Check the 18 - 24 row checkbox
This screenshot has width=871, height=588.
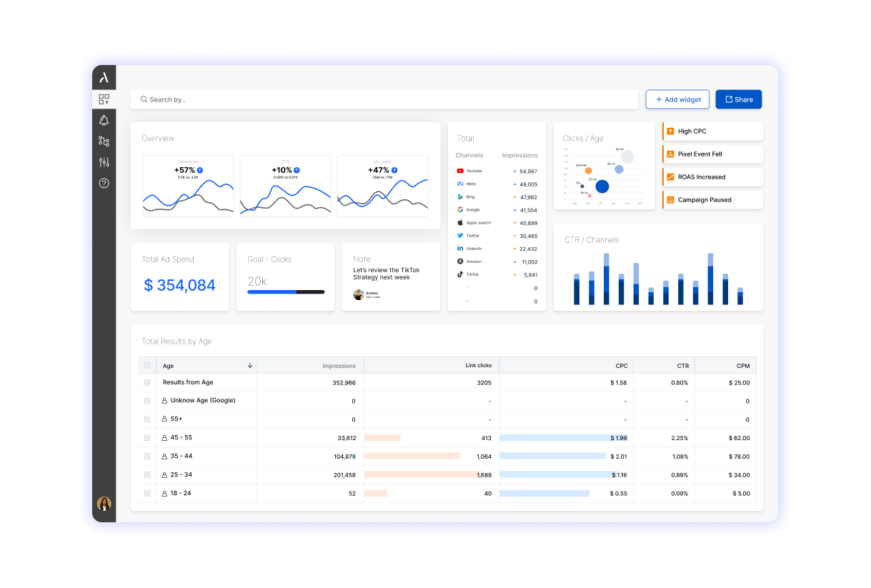[147, 493]
